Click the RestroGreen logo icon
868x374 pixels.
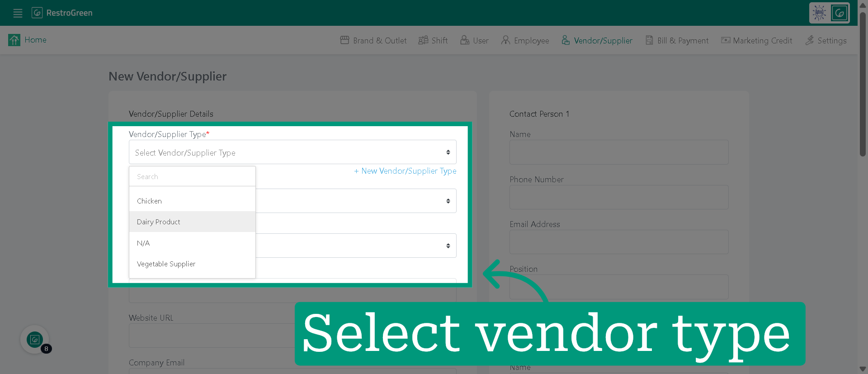[x=37, y=13]
